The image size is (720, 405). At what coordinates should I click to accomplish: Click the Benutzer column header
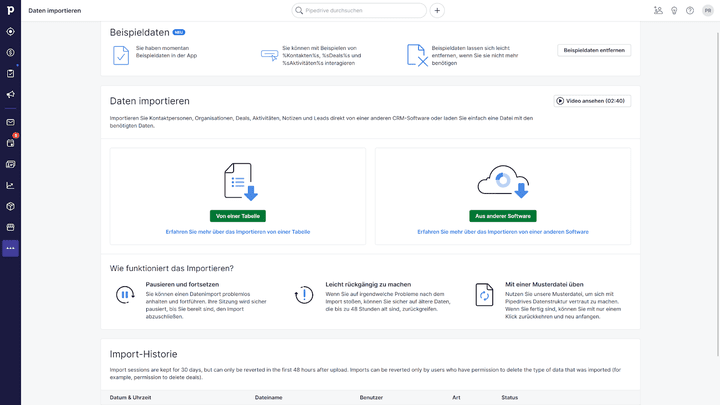click(x=371, y=398)
